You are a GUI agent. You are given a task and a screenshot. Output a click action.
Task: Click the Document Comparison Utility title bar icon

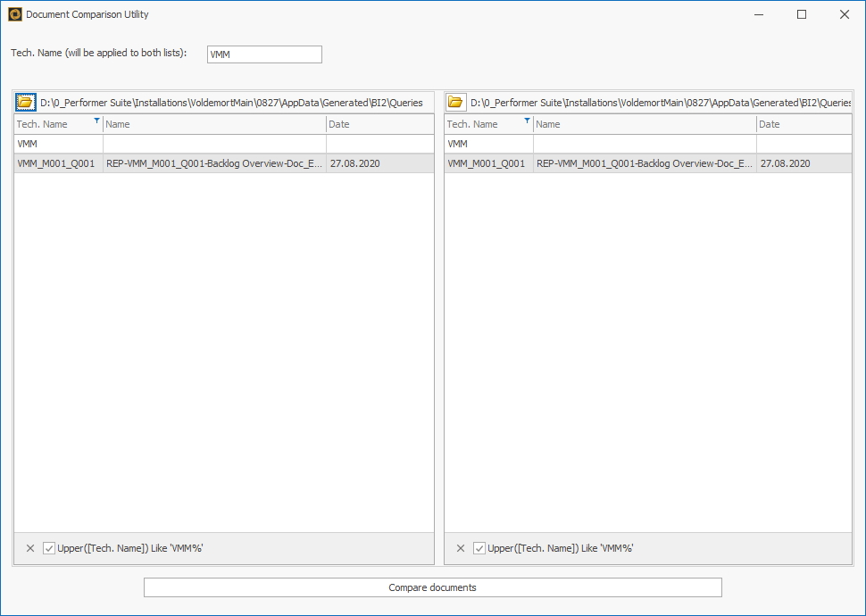tap(13, 13)
